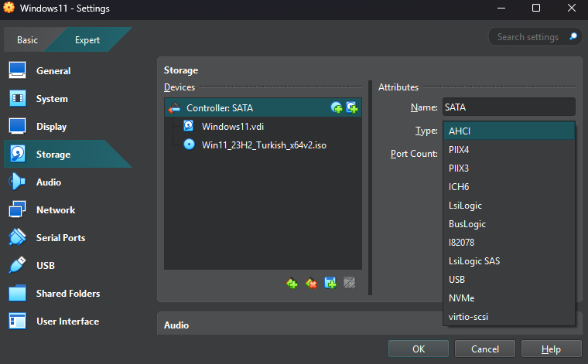Choose PIIX4 controller type
588x364 pixels.
tap(509, 150)
